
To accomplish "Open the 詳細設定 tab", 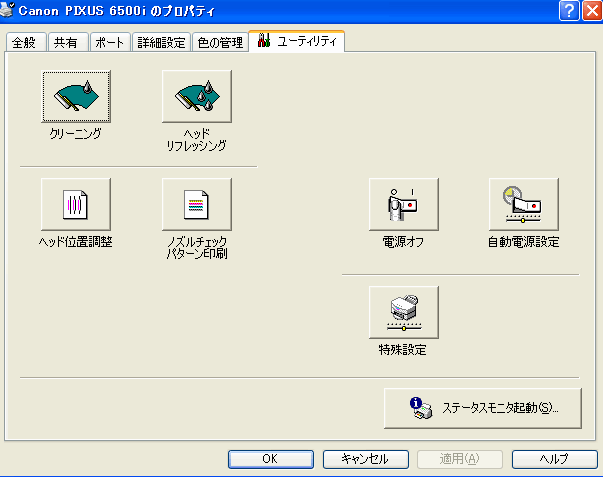I will (x=162, y=42).
